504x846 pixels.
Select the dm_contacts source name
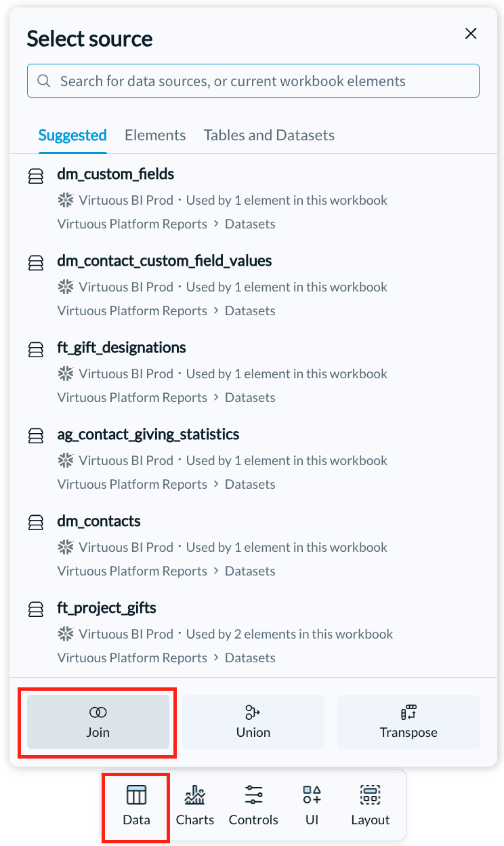(x=99, y=521)
